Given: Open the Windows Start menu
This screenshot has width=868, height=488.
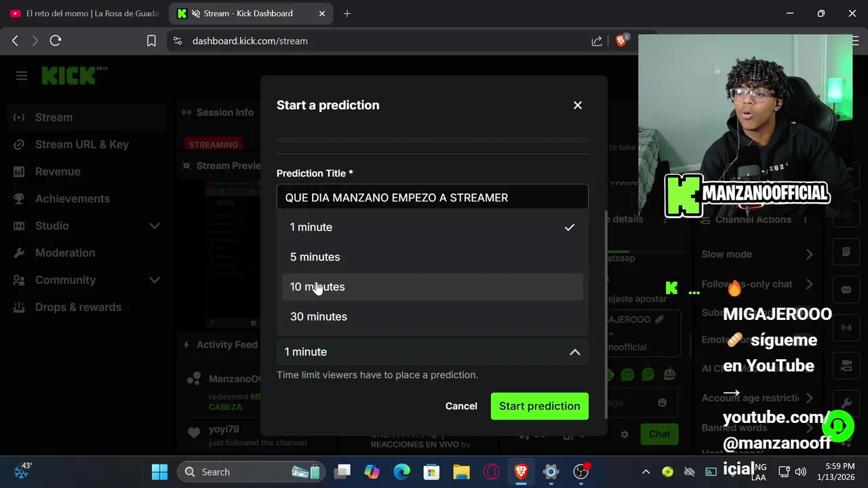Looking at the screenshot, I should click(x=160, y=472).
